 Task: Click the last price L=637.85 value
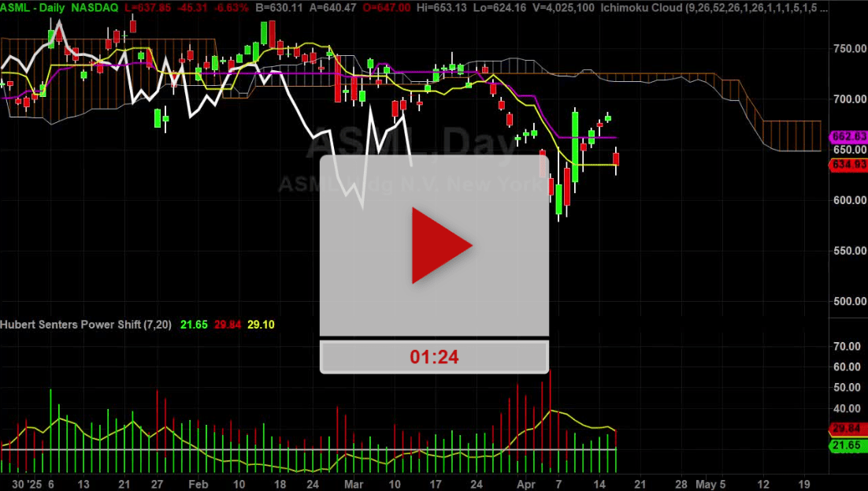tap(147, 8)
